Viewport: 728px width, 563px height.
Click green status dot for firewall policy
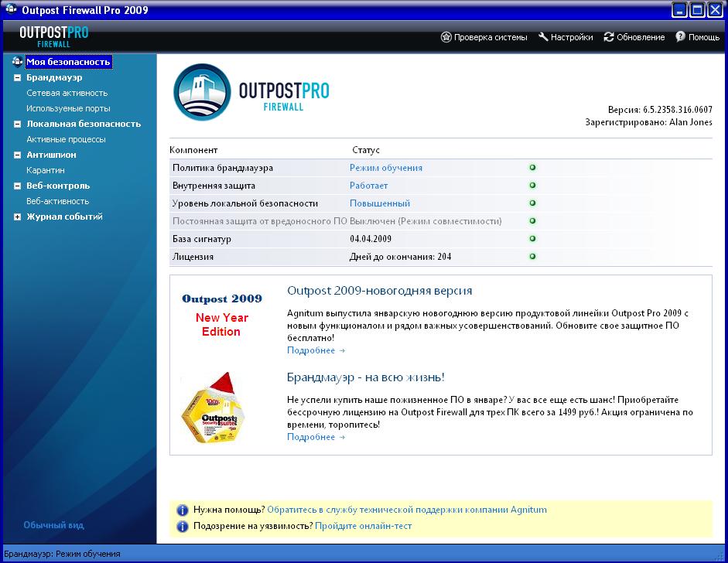point(532,168)
